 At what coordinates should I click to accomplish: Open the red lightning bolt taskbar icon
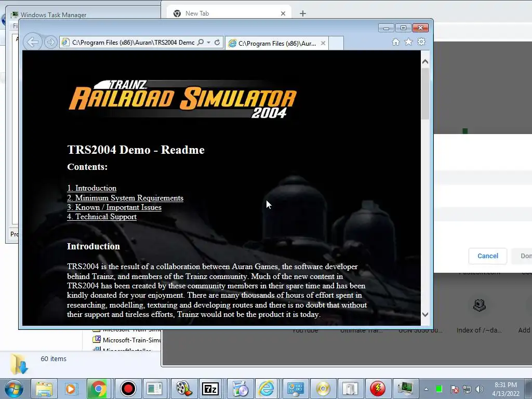[378, 389]
